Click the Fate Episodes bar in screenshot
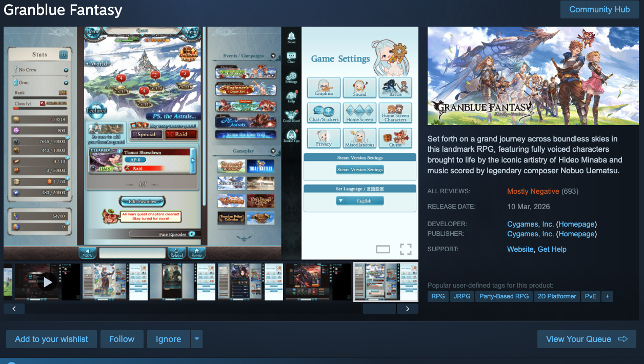Image resolution: width=644 pixels, height=364 pixels. (162, 234)
